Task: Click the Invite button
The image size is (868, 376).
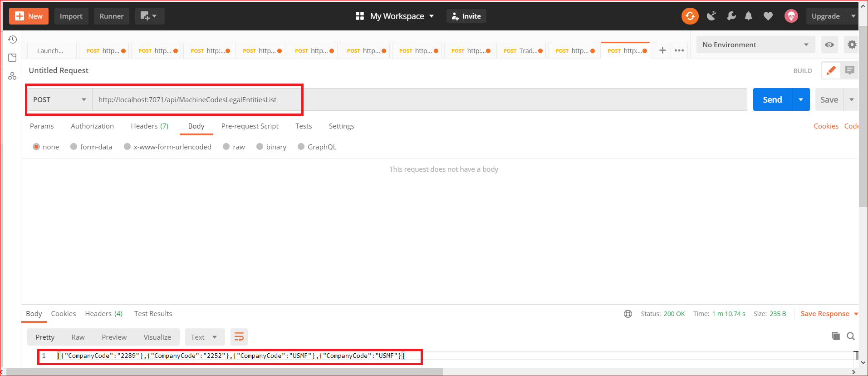Action: pos(466,16)
